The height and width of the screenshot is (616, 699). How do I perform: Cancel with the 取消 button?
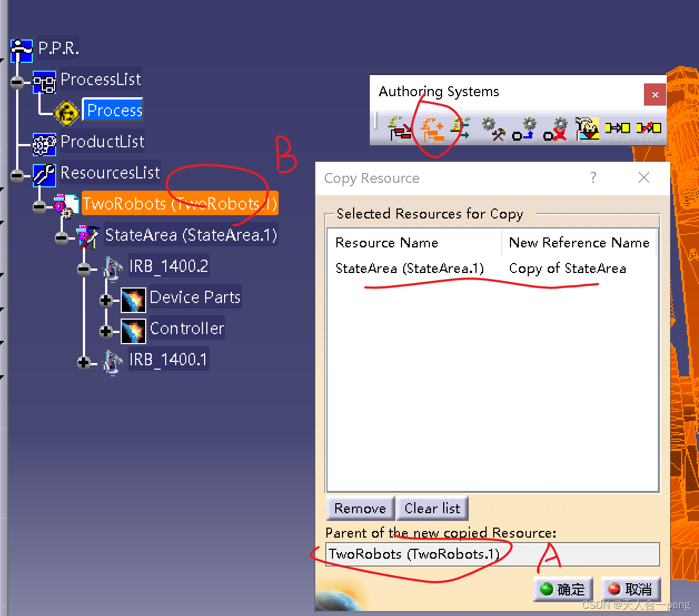(631, 589)
